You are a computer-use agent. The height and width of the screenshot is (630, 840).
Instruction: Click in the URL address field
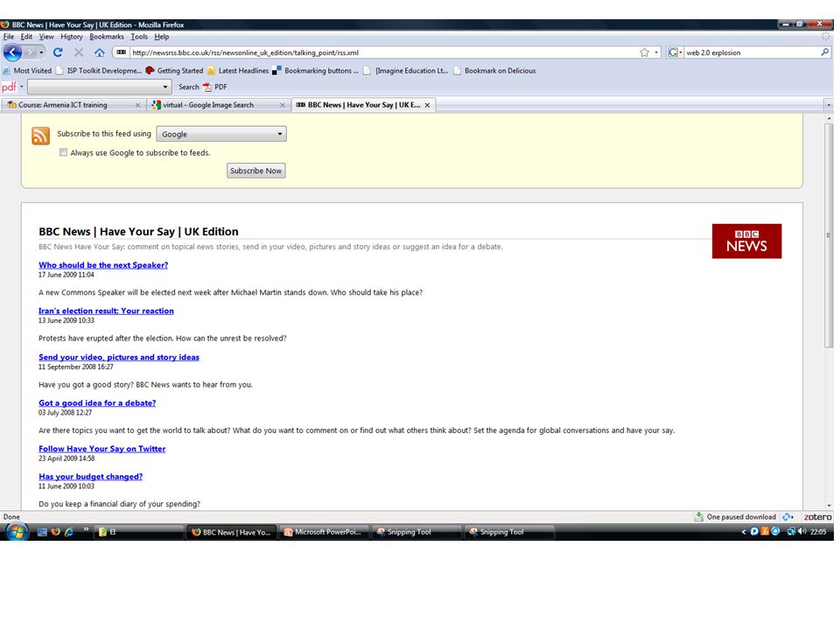(383, 52)
